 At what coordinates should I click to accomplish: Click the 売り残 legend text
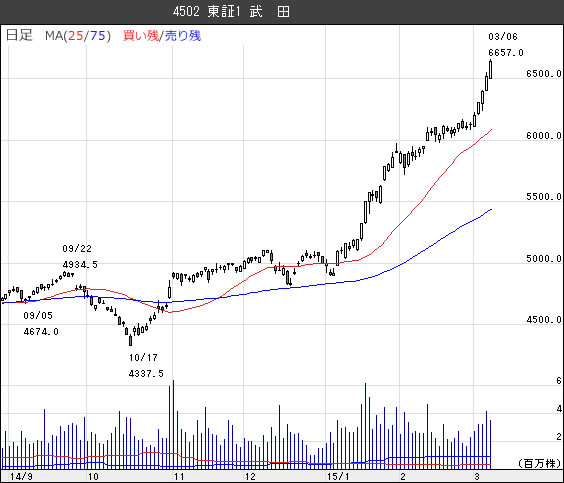pos(183,36)
